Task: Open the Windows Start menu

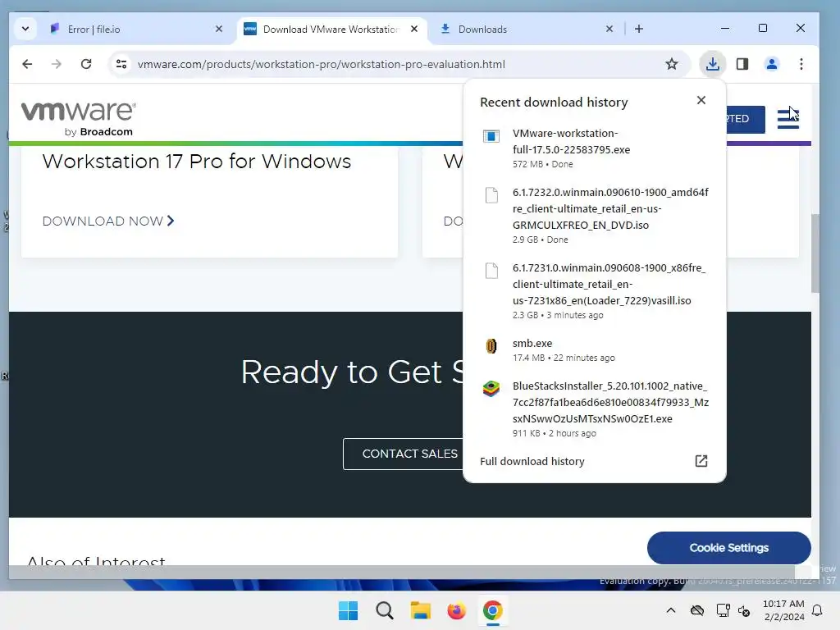Action: (348, 610)
